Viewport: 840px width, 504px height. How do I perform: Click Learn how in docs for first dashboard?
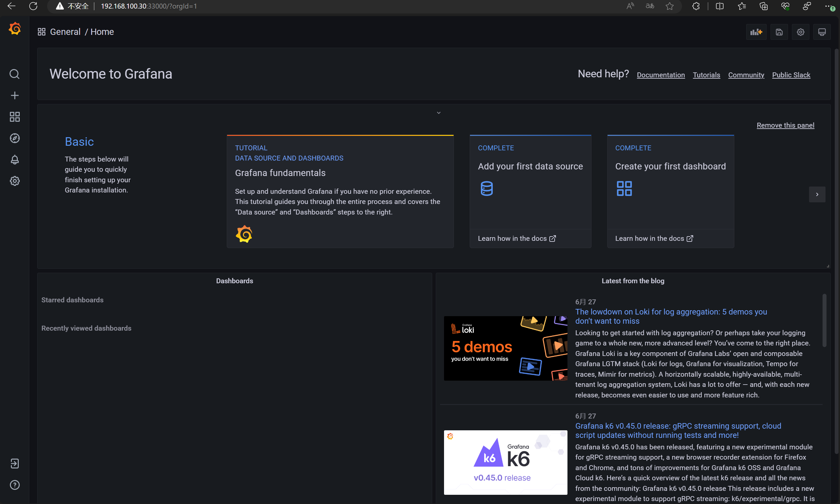[x=654, y=239]
